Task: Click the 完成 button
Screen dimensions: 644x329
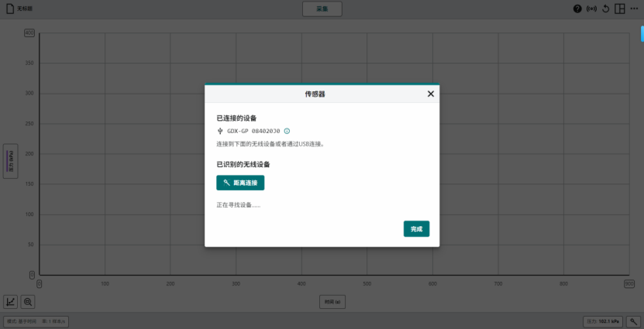Action: 416,229
